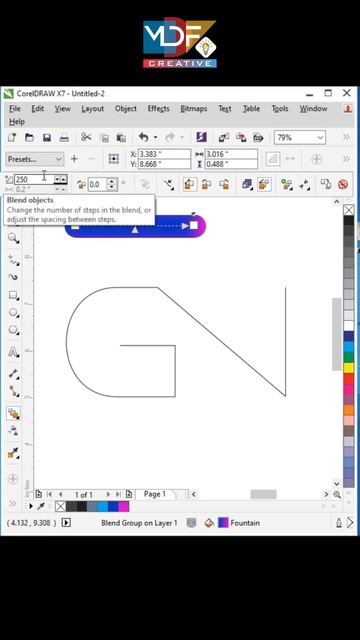Image resolution: width=360 pixels, height=640 pixels.
Task: Choose the magenta swatch in the document palette
Action: click(123, 507)
